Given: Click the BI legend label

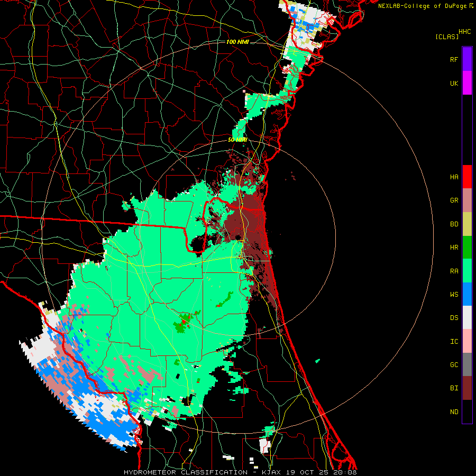Looking at the screenshot, I should point(454,388).
